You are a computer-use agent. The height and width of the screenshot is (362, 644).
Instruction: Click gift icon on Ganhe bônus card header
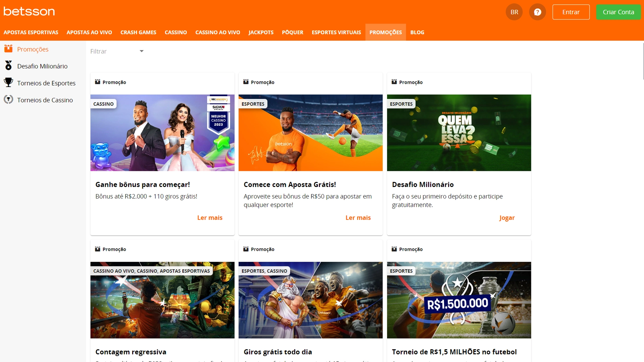click(x=98, y=82)
